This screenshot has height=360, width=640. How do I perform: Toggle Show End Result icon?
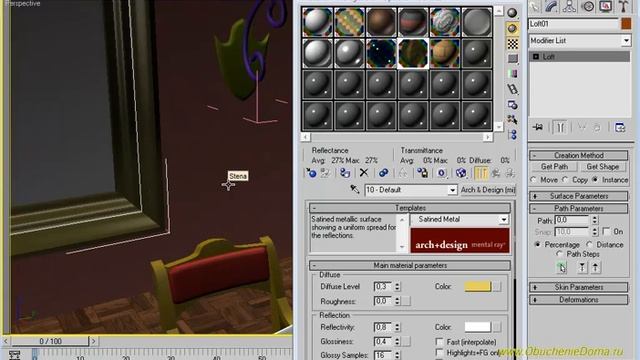tap(481, 173)
